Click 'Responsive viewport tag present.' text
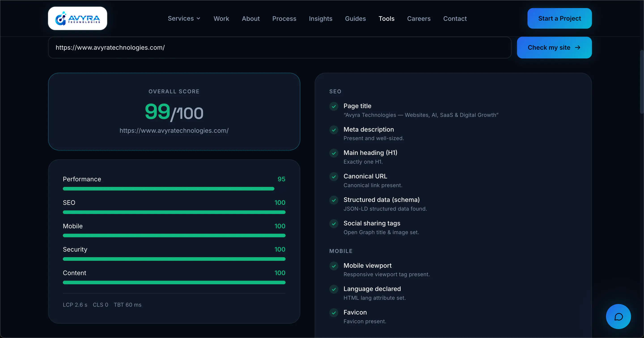644x338 pixels. pyautogui.click(x=387, y=274)
